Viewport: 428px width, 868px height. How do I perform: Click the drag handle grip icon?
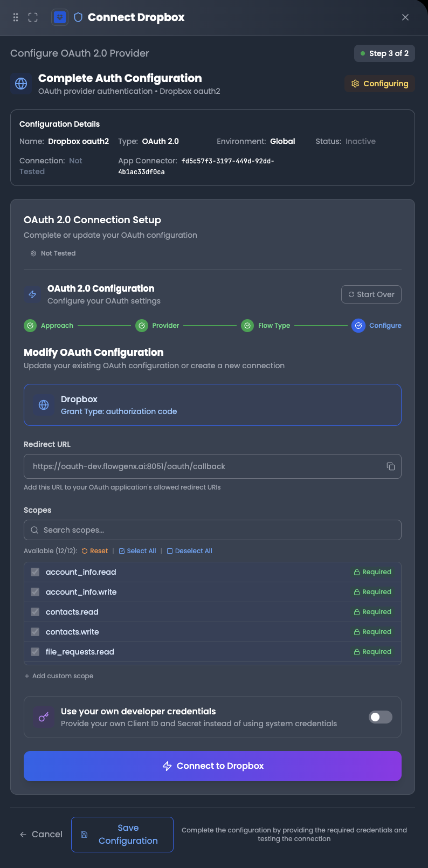(16, 17)
